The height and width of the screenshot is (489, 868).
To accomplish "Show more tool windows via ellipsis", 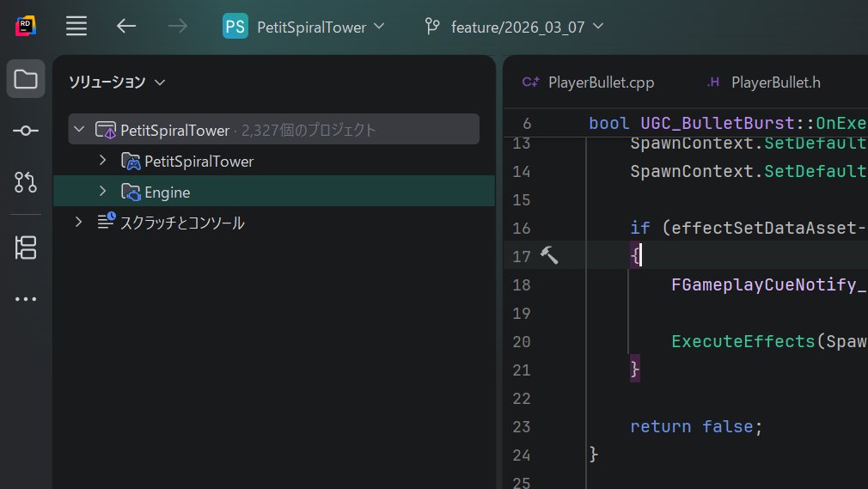I will point(26,299).
